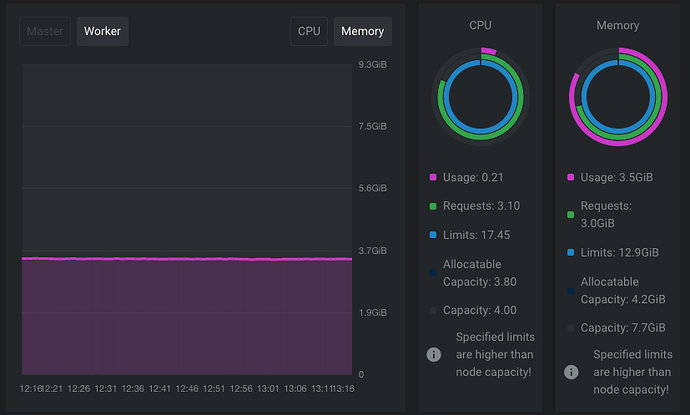Click the pink Memory Usage legend marker
The width and height of the screenshot is (690, 415).
(571, 177)
